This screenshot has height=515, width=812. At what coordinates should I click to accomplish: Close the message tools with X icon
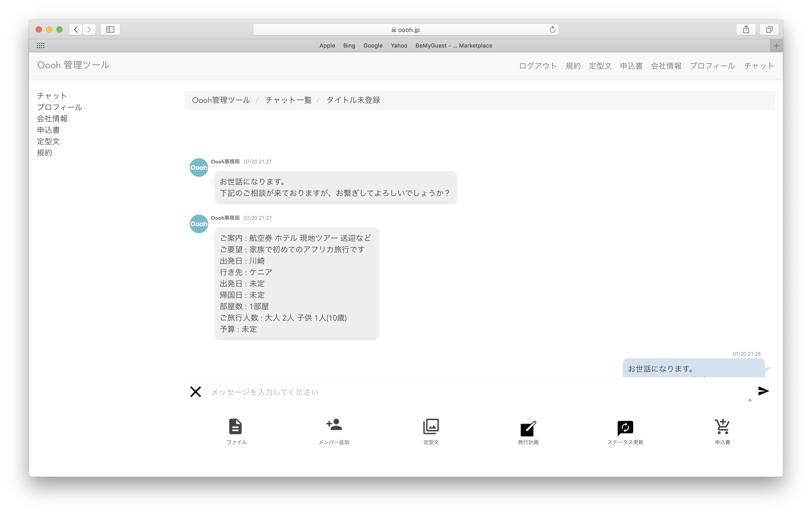coord(196,392)
